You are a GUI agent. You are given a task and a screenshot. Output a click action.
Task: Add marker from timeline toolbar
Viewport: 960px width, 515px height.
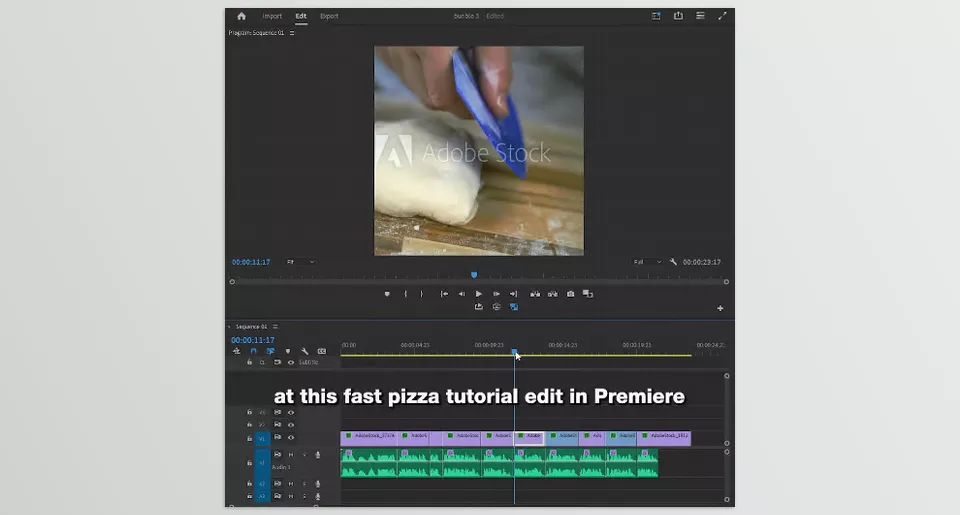tap(288, 351)
